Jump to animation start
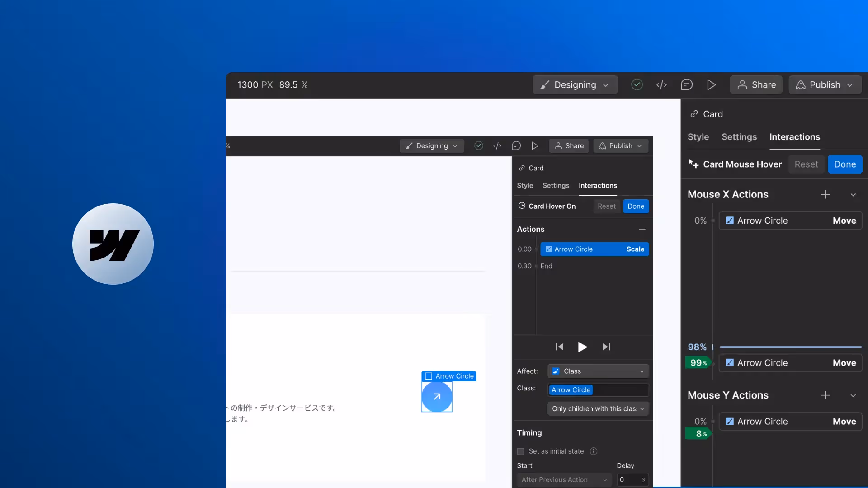The width and height of the screenshot is (868, 488). tap(559, 347)
